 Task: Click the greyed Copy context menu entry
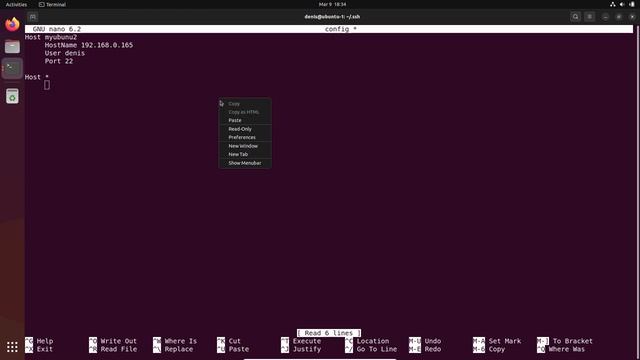[245, 104]
